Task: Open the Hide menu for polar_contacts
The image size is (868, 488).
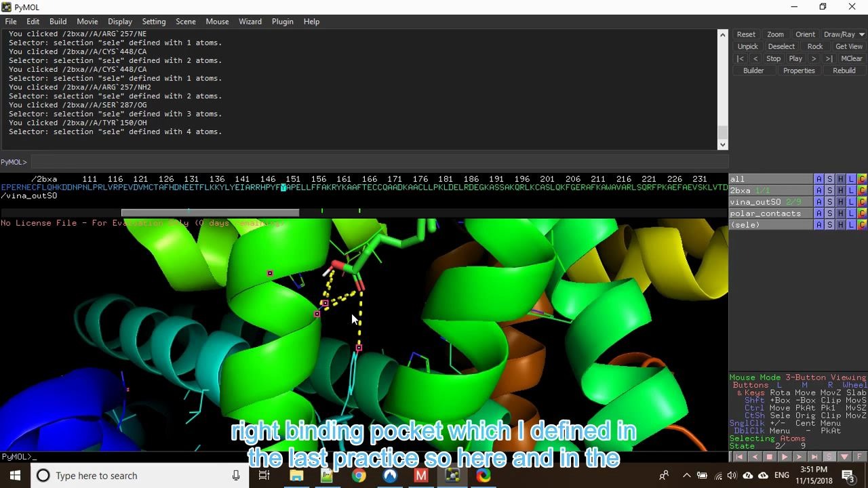Action: 840,213
